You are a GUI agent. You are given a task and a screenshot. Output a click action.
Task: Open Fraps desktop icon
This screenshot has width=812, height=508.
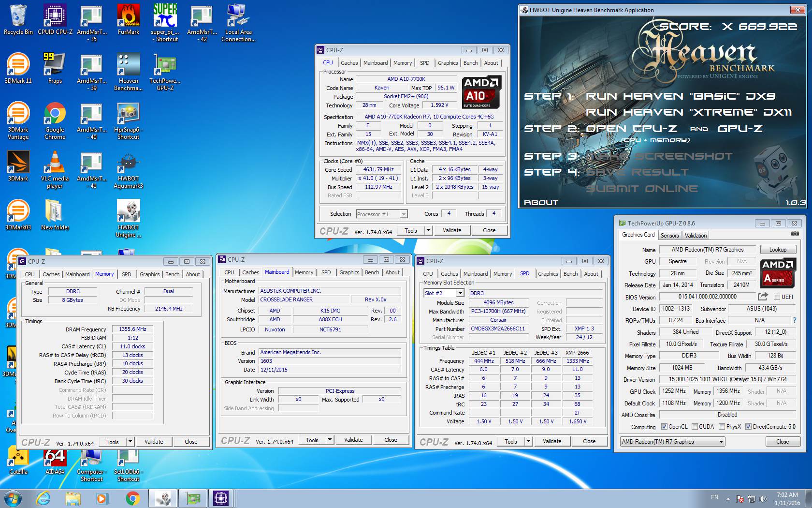tap(55, 68)
